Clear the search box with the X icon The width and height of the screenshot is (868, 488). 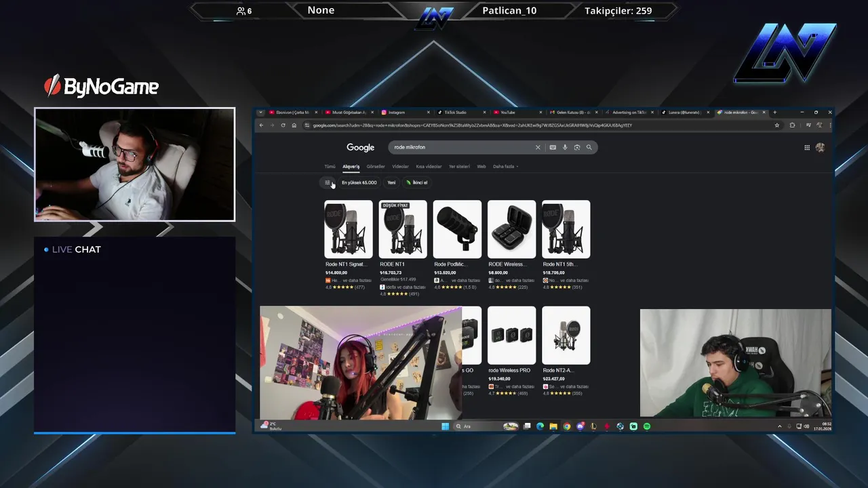pos(538,147)
